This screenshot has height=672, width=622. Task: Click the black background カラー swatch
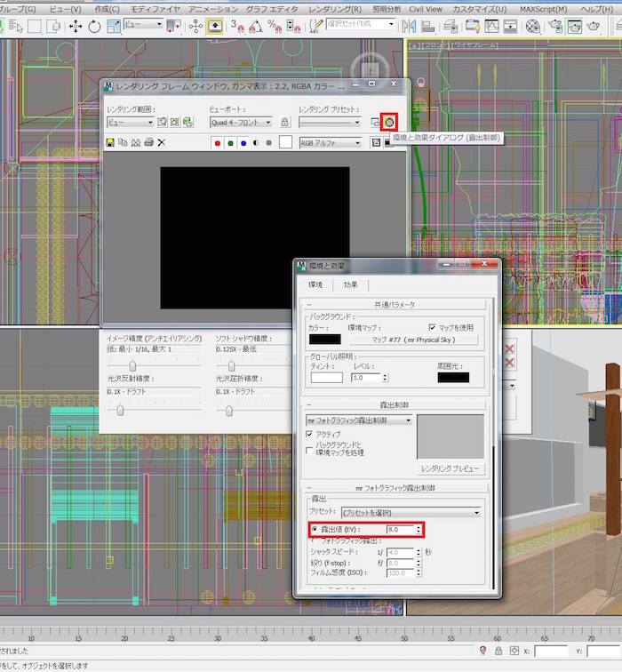(324, 340)
